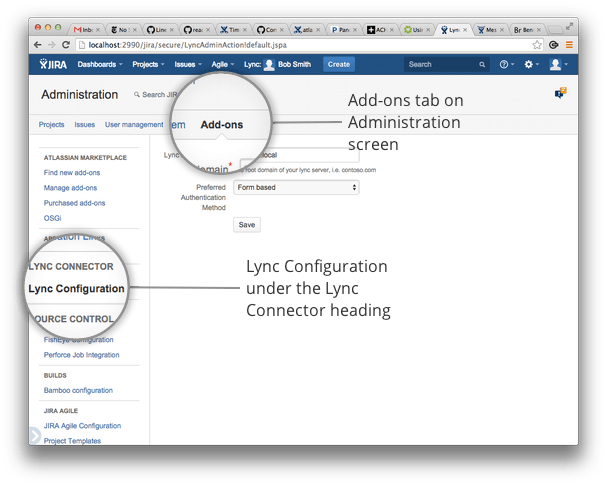Switch to the GitHub Linc browser tab
This screenshot has width=609, height=486.
coord(160,30)
